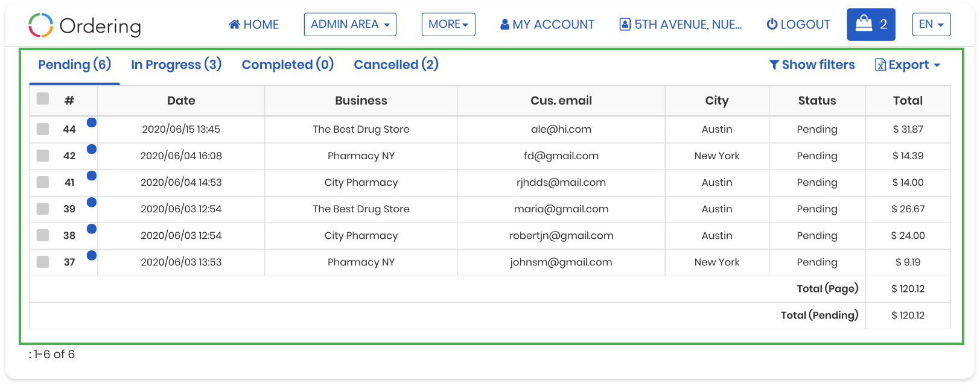Open the More dropdown menu
The width and height of the screenshot is (980, 386).
[448, 24]
